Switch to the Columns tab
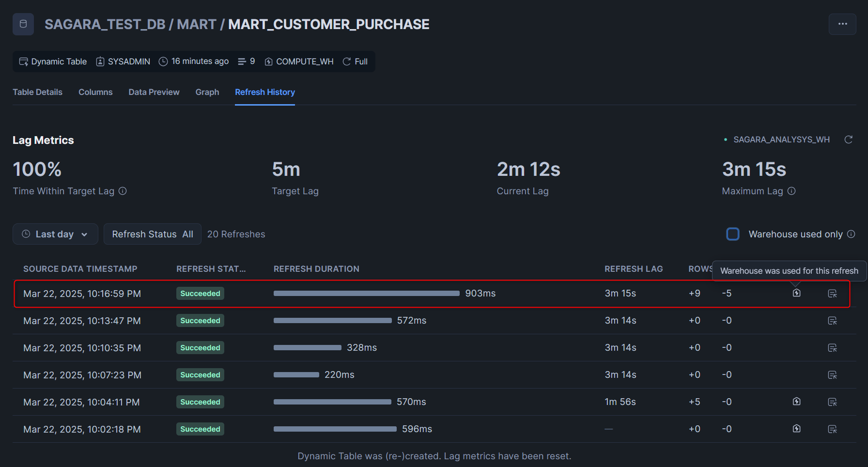Viewport: 868px width, 467px height. click(x=95, y=92)
